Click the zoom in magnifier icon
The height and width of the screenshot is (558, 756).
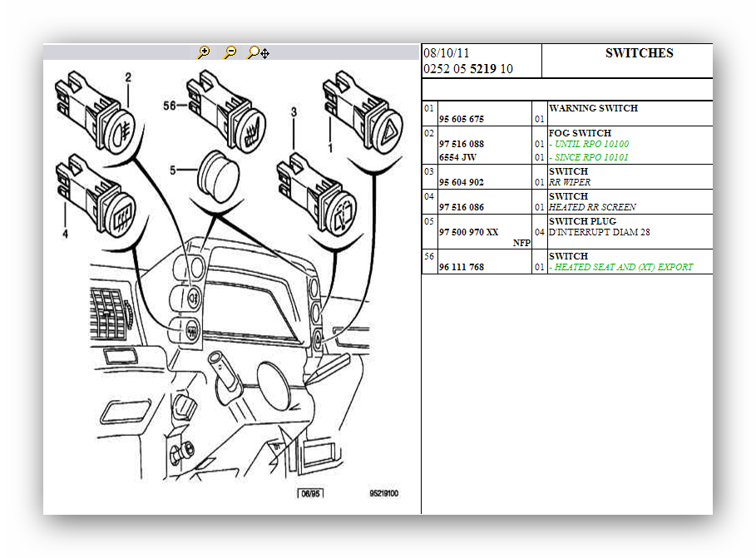[x=204, y=52]
